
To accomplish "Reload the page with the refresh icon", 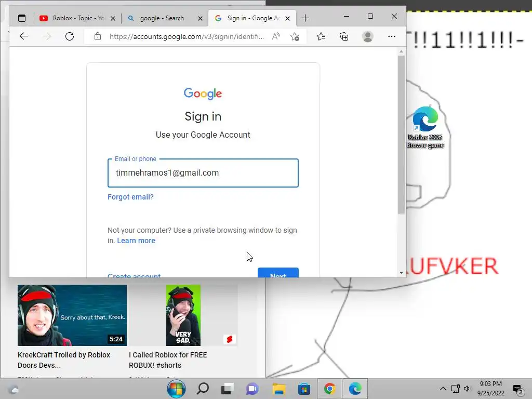I will point(70,36).
